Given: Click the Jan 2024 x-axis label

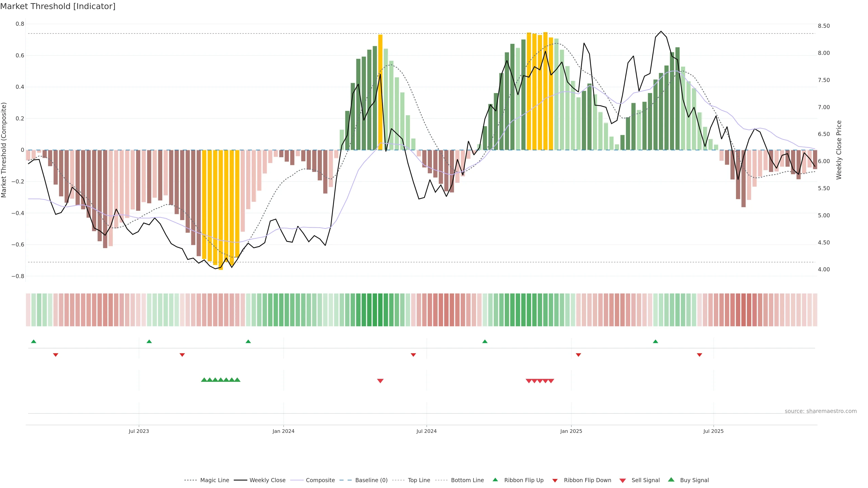Looking at the screenshot, I should (283, 431).
